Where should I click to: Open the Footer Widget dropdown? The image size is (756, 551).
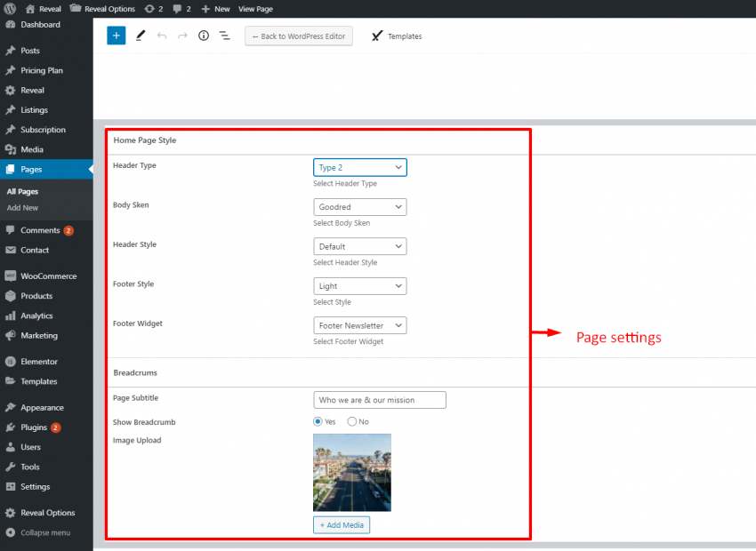pyautogui.click(x=359, y=325)
